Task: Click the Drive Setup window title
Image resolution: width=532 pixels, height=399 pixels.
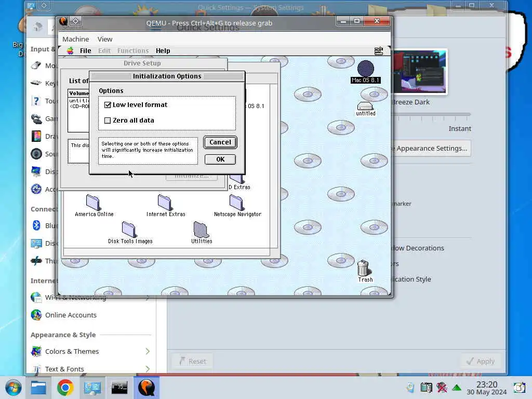Action: (x=142, y=63)
